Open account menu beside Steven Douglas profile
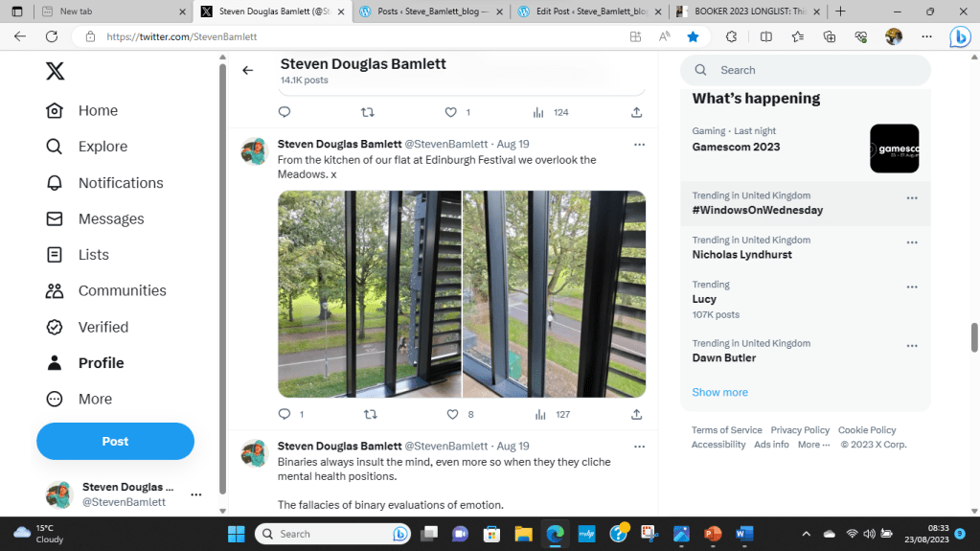This screenshot has height=551, width=980. click(196, 494)
